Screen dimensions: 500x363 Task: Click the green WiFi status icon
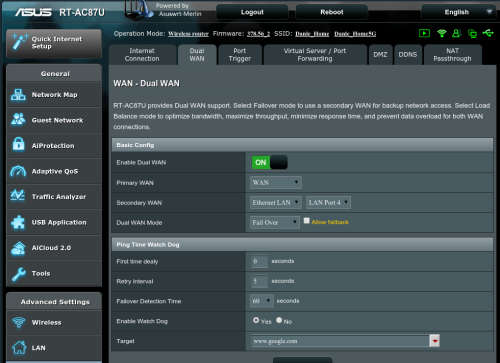442,33
